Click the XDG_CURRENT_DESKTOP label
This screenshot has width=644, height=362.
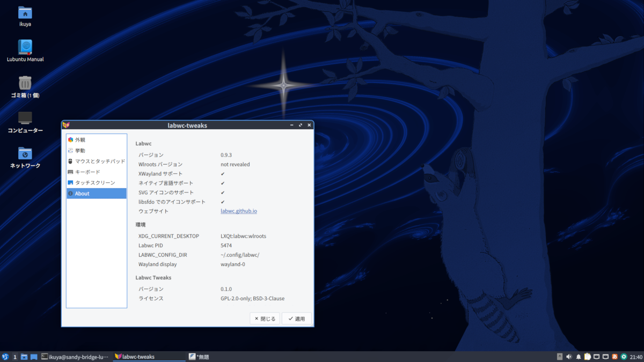(x=169, y=236)
